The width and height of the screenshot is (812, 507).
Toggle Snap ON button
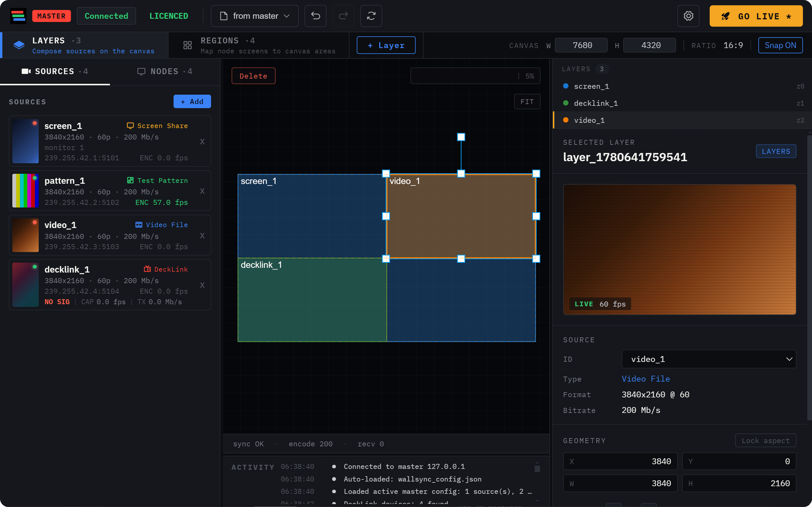(x=780, y=45)
